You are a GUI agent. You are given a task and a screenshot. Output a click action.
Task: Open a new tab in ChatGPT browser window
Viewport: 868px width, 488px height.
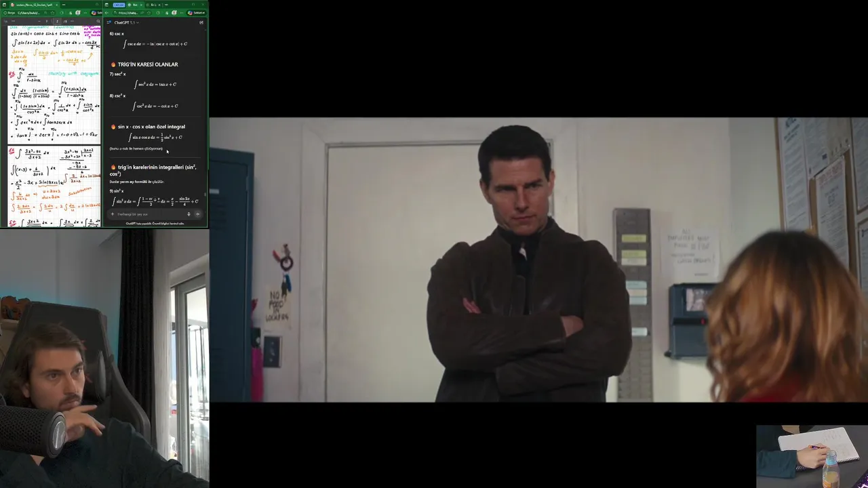click(x=166, y=5)
